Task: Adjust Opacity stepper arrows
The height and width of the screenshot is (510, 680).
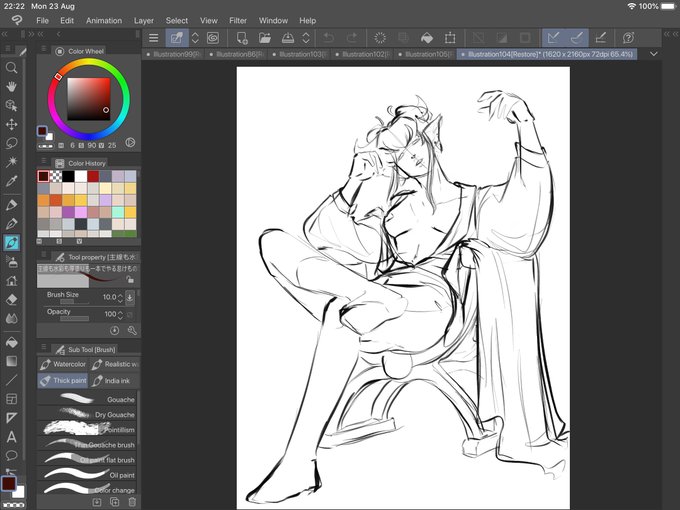Action: [121, 314]
